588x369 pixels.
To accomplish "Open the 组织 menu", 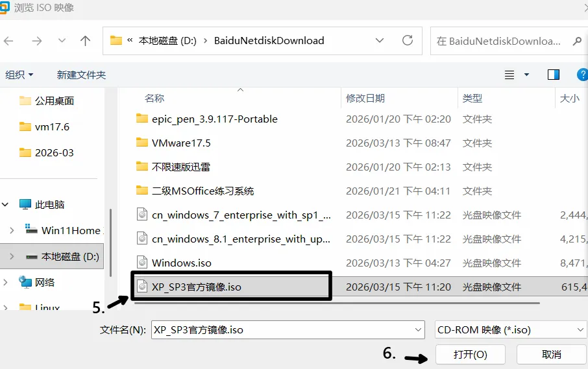I will click(x=19, y=75).
